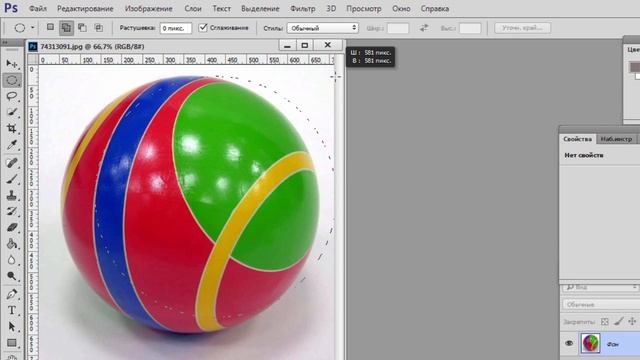This screenshot has height=360, width=640.
Task: Select the Move tool
Action: (x=12, y=64)
